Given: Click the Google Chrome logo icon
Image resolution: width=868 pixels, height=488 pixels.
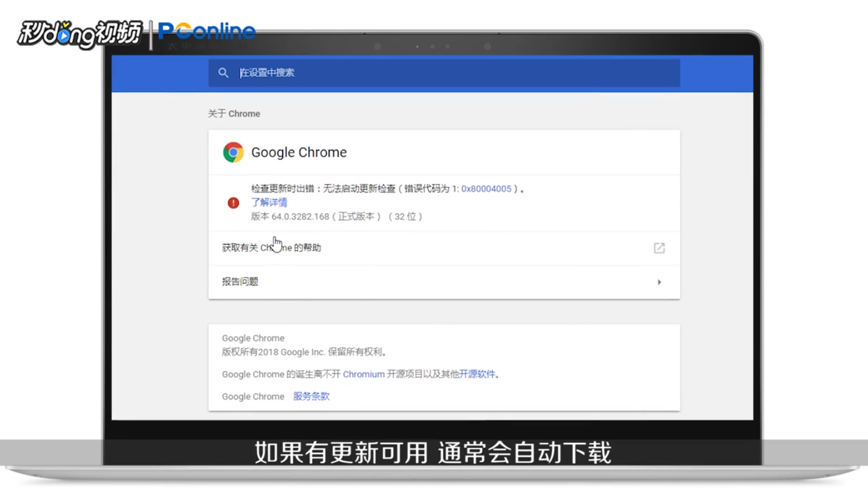Looking at the screenshot, I should [x=233, y=152].
